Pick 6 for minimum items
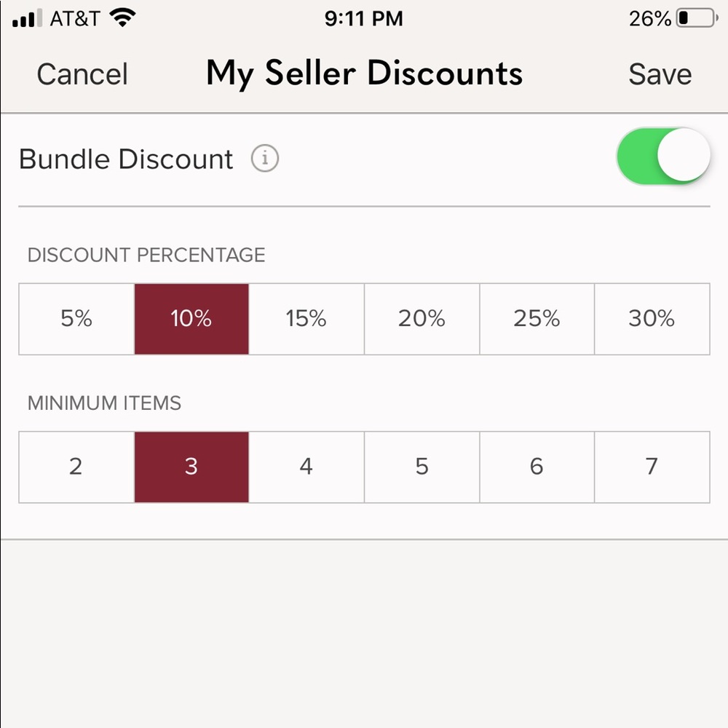 pos(536,467)
